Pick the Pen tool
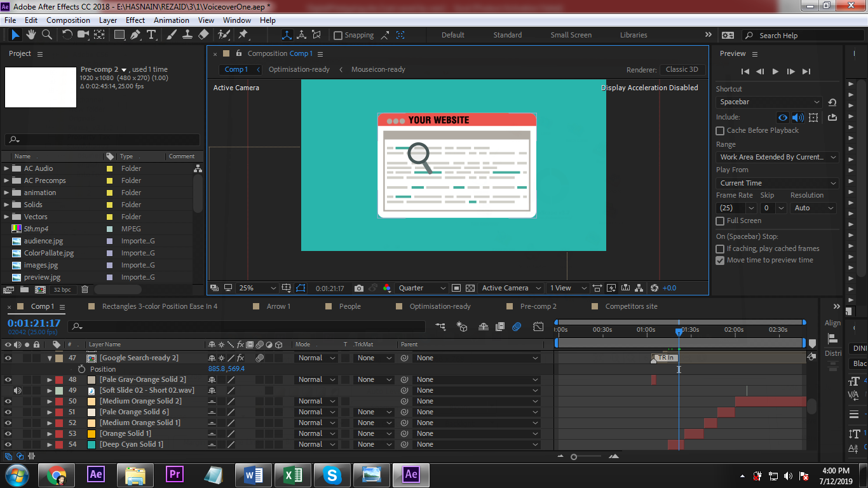 coord(135,35)
